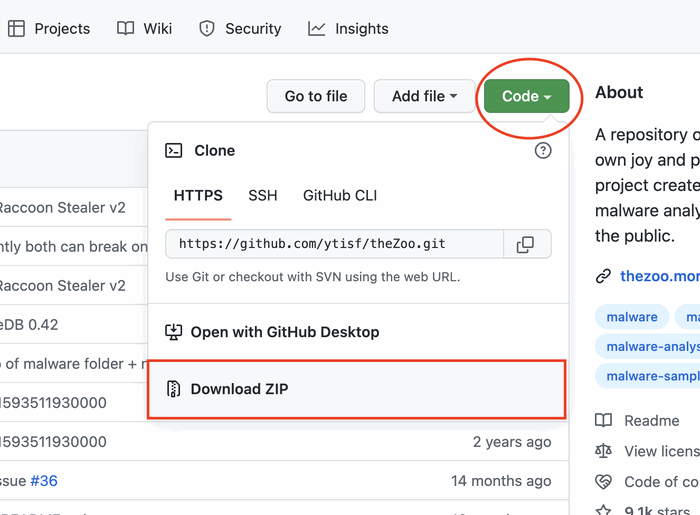
Task: Open the Insights tab
Action: pyautogui.click(x=348, y=29)
